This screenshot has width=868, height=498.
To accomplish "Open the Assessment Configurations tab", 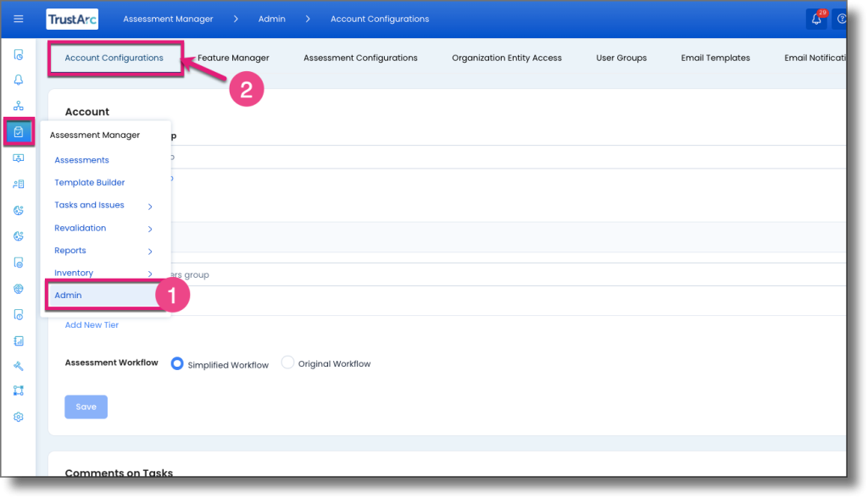I will pyautogui.click(x=360, y=58).
